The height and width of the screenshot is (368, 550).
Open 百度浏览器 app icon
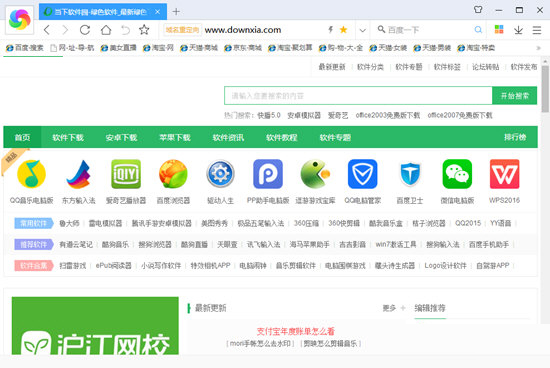tap(173, 174)
